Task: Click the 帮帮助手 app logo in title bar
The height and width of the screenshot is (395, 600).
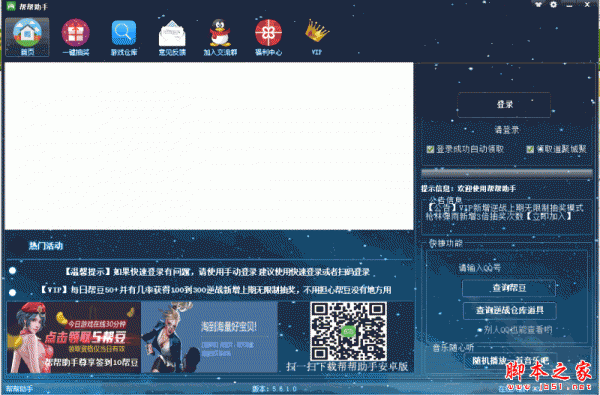Action: [x=11, y=6]
